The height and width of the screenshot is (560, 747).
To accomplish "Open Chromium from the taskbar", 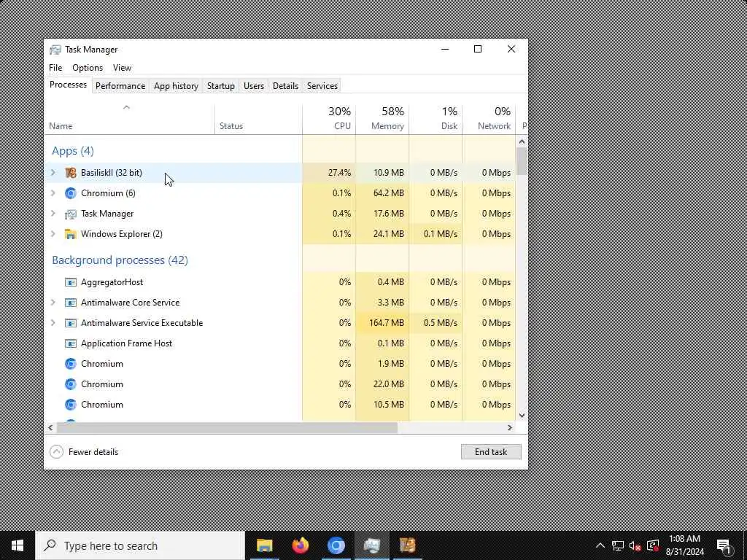I will [336, 545].
